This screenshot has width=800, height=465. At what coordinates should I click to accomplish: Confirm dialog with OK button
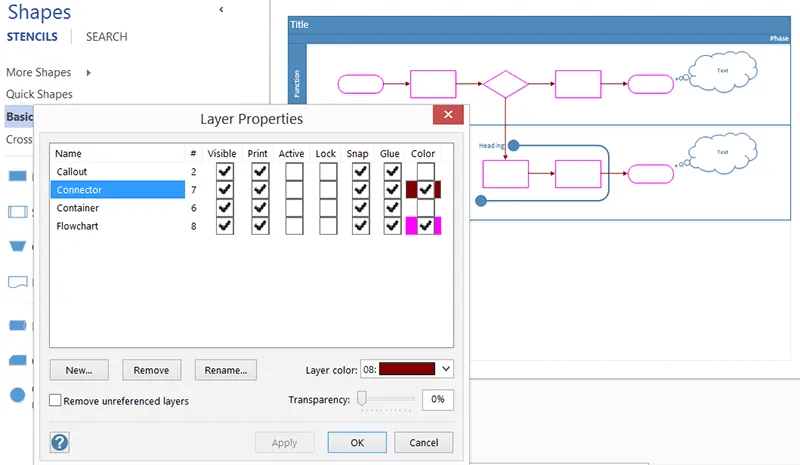pyautogui.click(x=357, y=443)
